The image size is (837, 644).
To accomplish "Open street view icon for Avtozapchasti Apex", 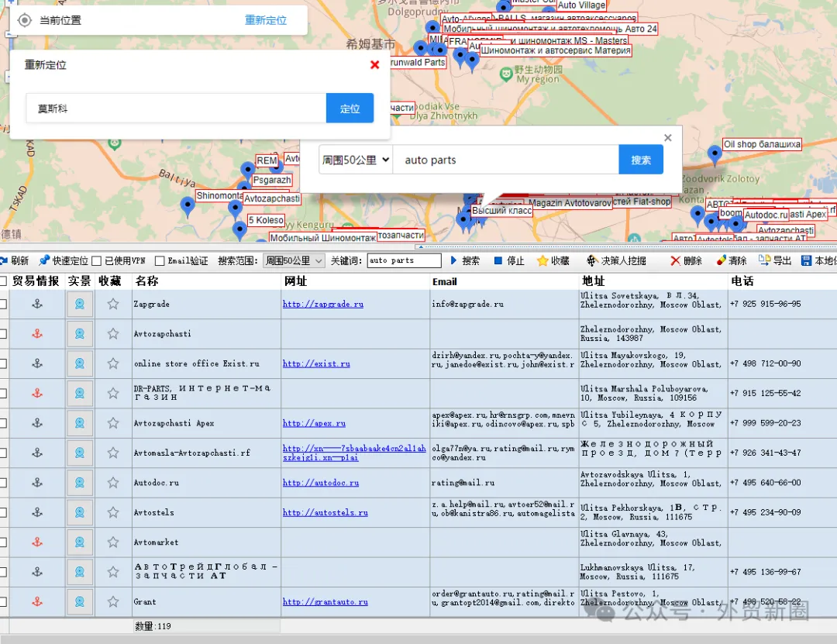I will coord(80,423).
